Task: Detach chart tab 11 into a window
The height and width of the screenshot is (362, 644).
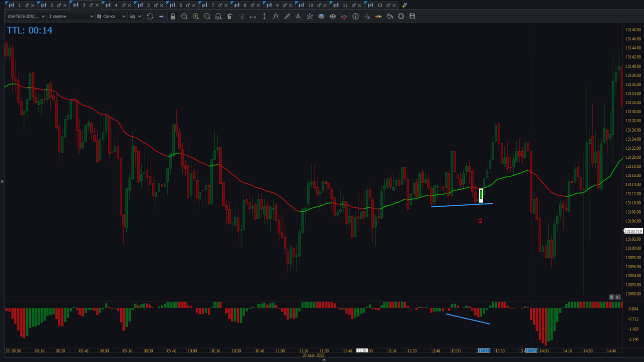Action: tap(353, 5)
